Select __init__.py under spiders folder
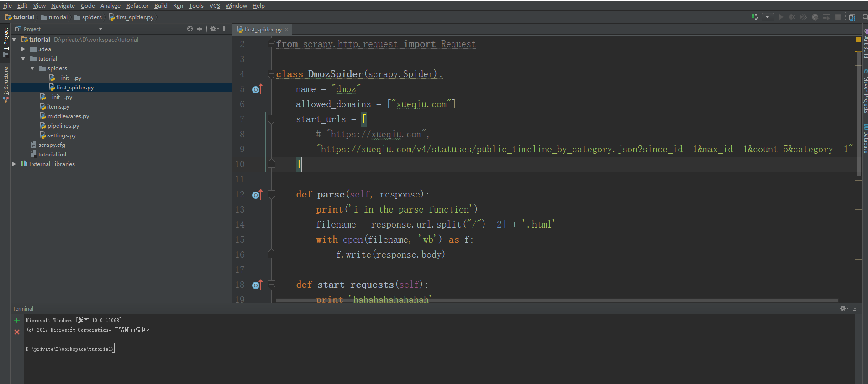Screen dimensions: 868x384 tap(65, 78)
